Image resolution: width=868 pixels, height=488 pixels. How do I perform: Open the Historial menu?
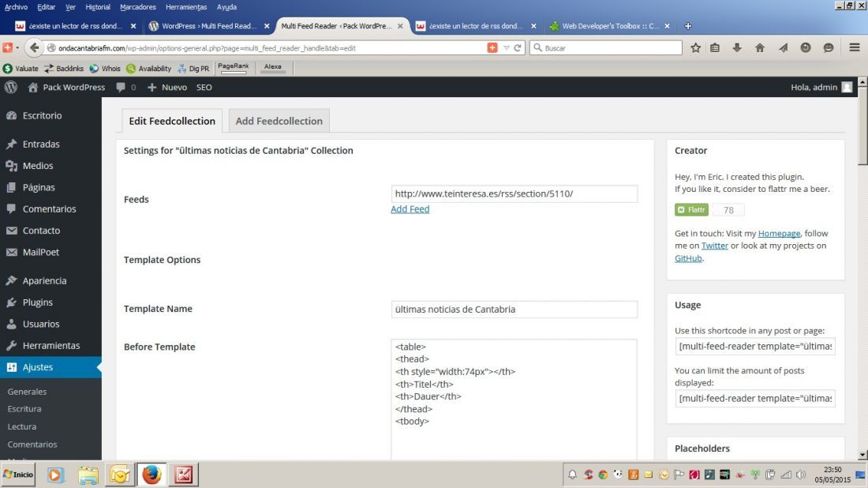97,7
